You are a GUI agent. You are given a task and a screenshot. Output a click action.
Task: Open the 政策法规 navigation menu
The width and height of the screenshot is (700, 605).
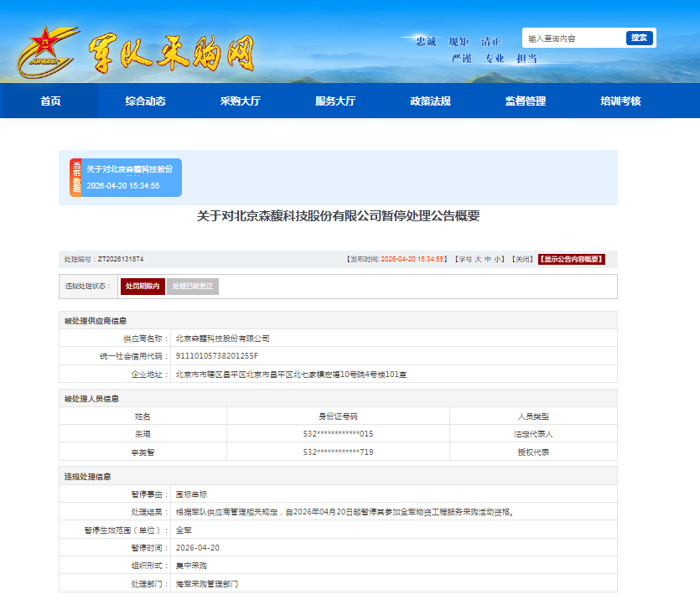click(x=430, y=101)
